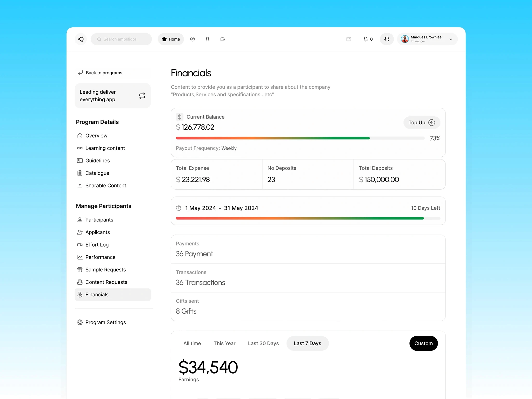532x399 pixels.
Task: Click the Amplifidor logo icon
Action: click(x=81, y=39)
